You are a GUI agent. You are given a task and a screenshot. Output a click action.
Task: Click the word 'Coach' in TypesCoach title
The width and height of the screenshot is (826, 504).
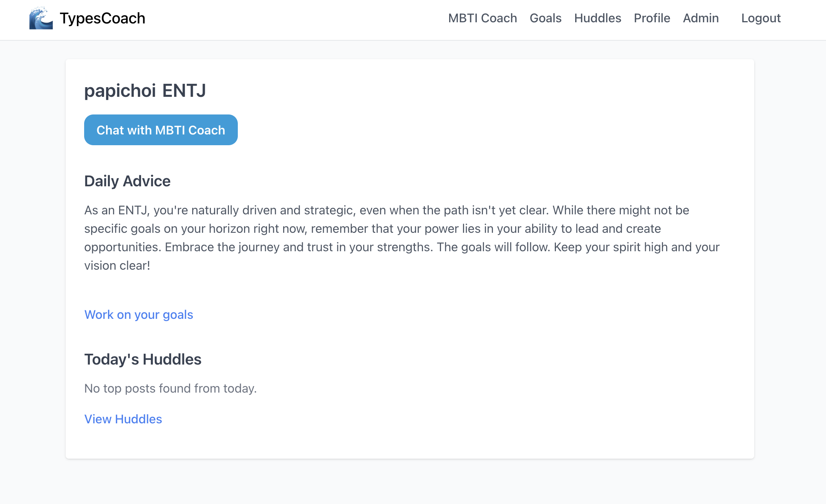point(123,18)
